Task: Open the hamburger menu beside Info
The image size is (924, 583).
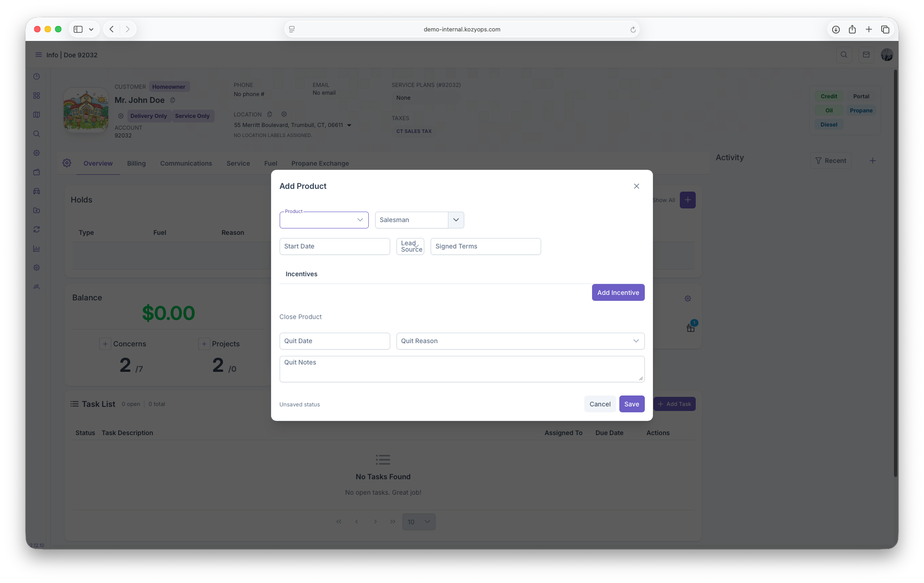Action: coord(39,55)
